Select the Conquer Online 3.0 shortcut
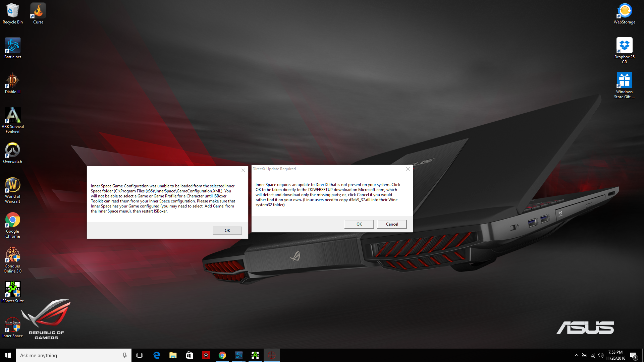 pyautogui.click(x=13, y=260)
